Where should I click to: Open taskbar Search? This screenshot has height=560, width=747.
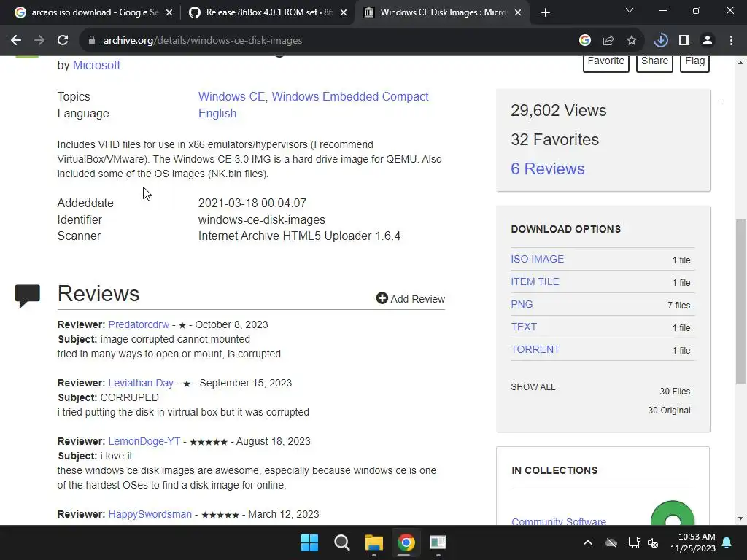341,542
